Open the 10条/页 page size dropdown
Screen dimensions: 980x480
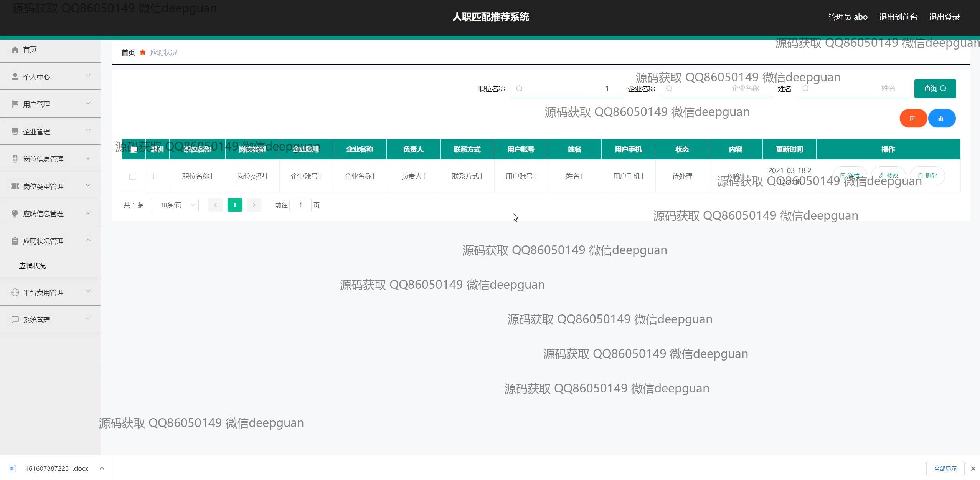tap(175, 205)
